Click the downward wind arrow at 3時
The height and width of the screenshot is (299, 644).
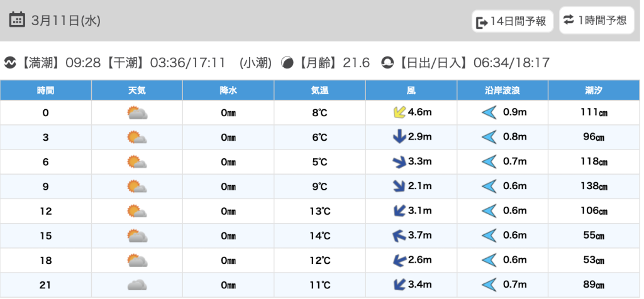[399, 137]
